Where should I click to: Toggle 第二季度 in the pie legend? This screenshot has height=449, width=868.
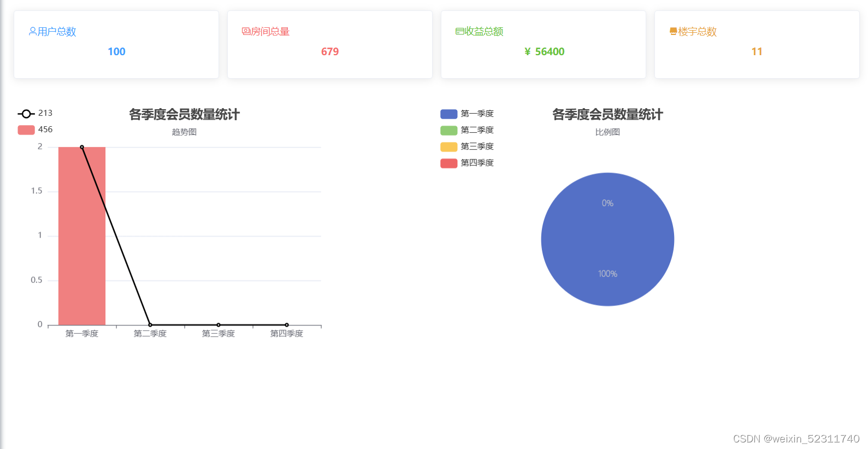pyautogui.click(x=467, y=130)
